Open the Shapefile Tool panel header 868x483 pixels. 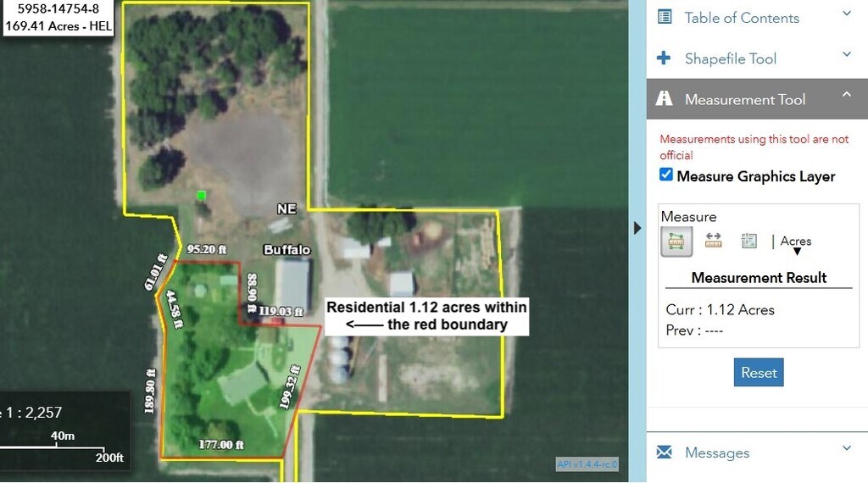(x=757, y=58)
